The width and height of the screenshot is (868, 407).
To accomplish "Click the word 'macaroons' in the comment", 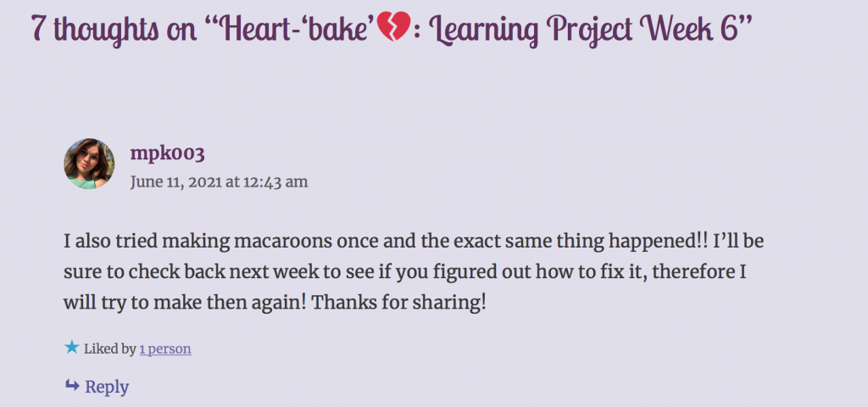I will (x=283, y=242).
